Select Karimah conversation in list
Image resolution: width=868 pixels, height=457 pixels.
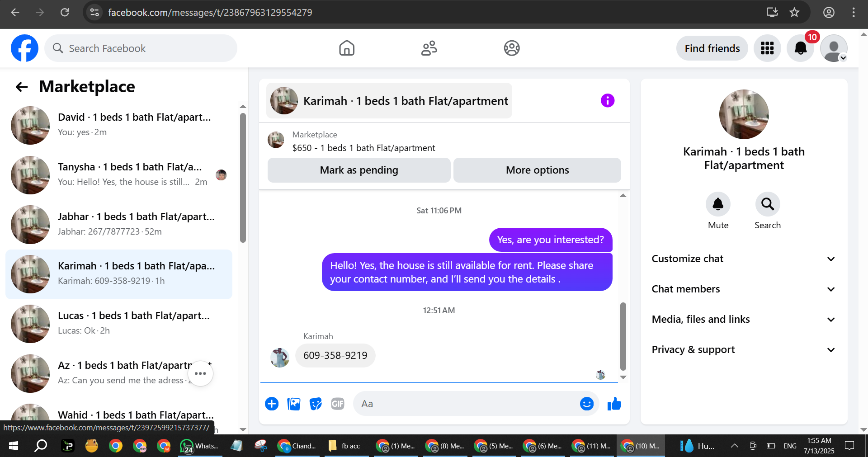[119, 274]
